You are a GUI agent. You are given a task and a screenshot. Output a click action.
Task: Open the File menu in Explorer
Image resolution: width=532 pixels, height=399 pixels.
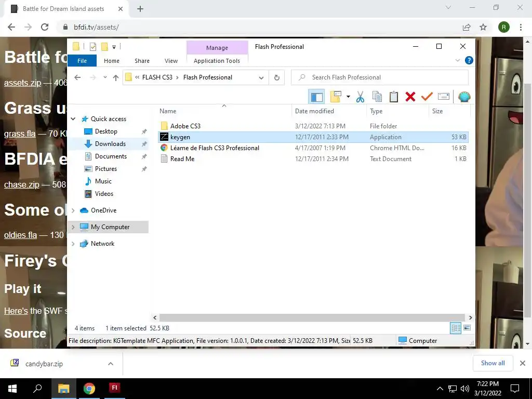click(82, 61)
